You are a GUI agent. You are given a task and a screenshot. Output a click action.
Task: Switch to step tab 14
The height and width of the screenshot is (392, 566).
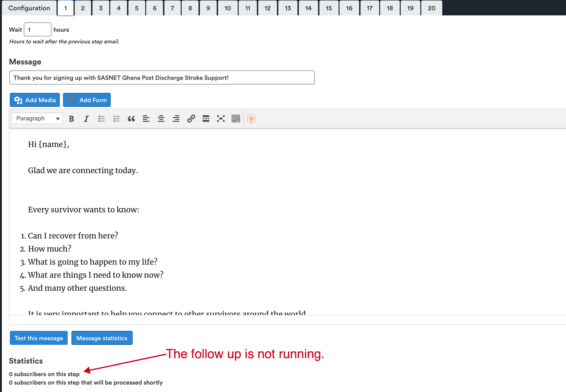point(308,8)
